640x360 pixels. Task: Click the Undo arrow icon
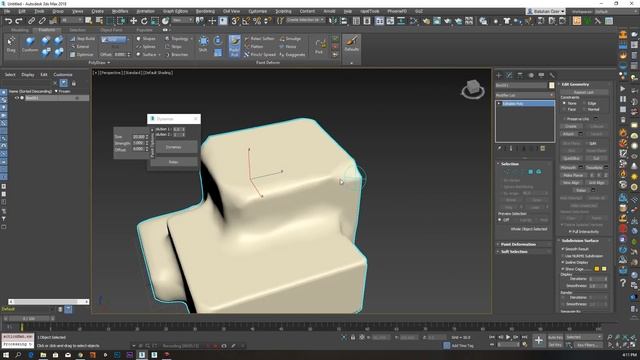(x=8, y=21)
